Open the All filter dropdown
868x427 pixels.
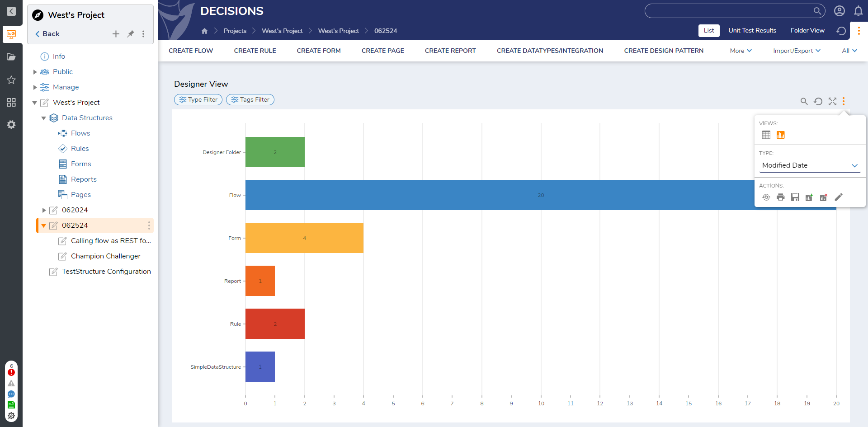[849, 51]
